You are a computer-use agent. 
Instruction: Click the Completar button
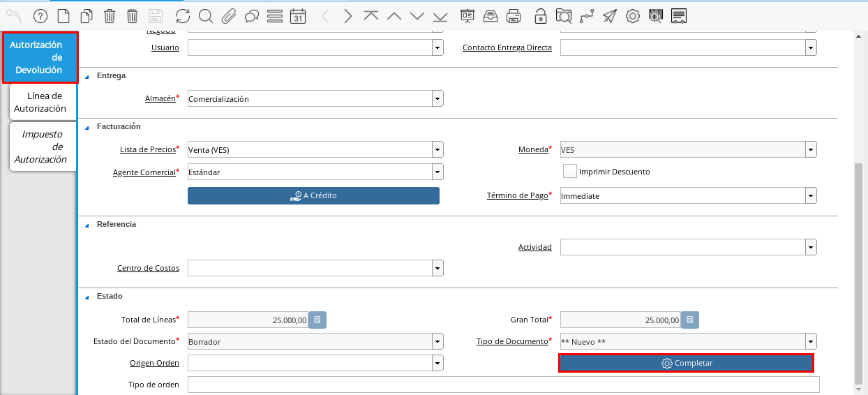687,363
